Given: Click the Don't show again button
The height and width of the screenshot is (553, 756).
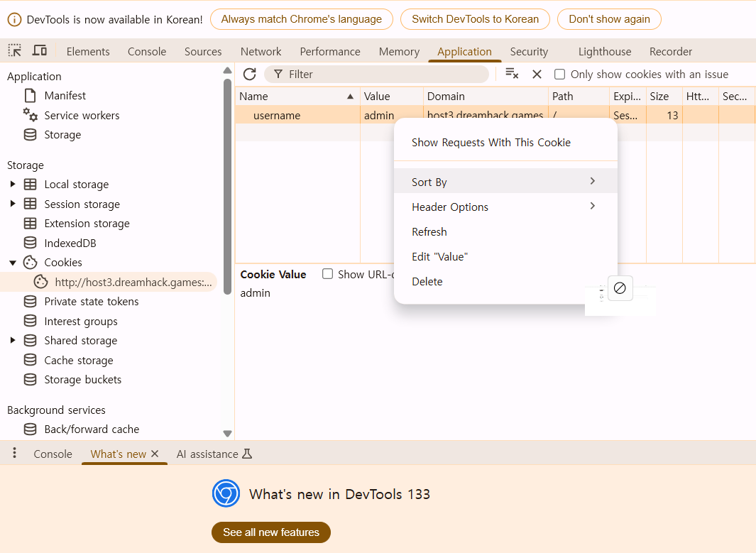Looking at the screenshot, I should pyautogui.click(x=609, y=19).
